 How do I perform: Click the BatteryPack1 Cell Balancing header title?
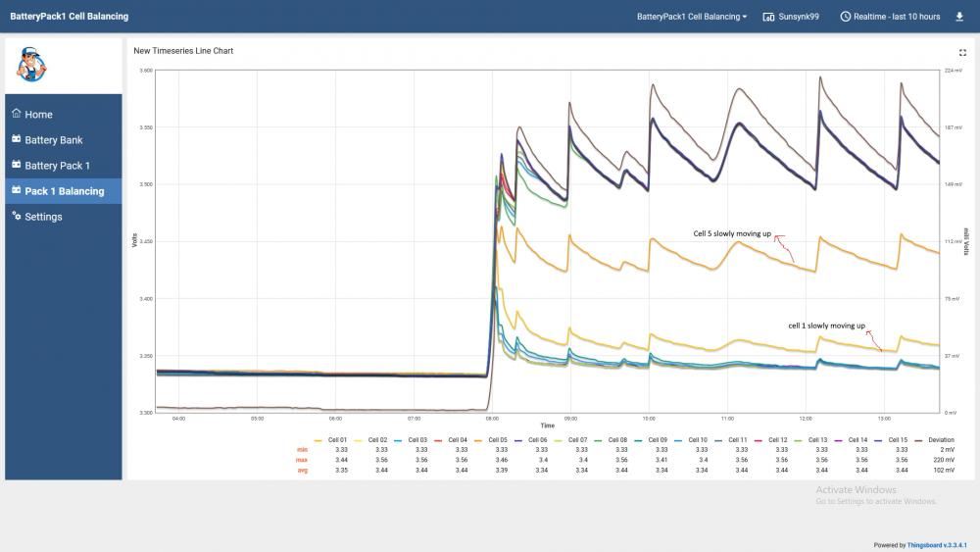point(70,17)
